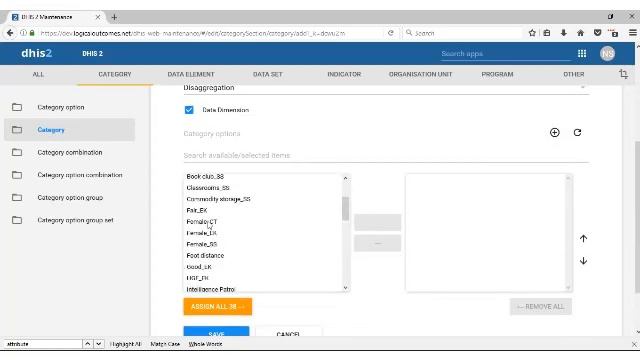Click the crop icon at the tab bar end
This screenshot has width=640, height=360.
pyautogui.click(x=623, y=74)
